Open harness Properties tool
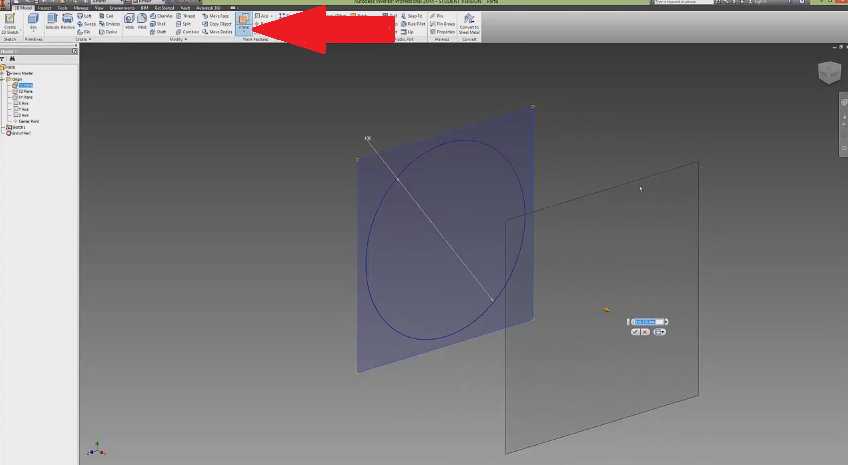Viewport: 848px width, 465px height. point(442,32)
